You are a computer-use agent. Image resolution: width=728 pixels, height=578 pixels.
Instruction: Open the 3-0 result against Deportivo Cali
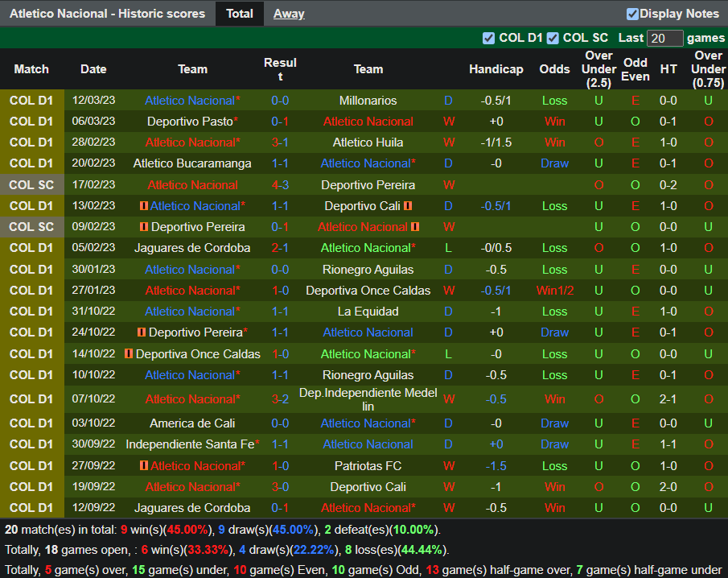tap(280, 487)
